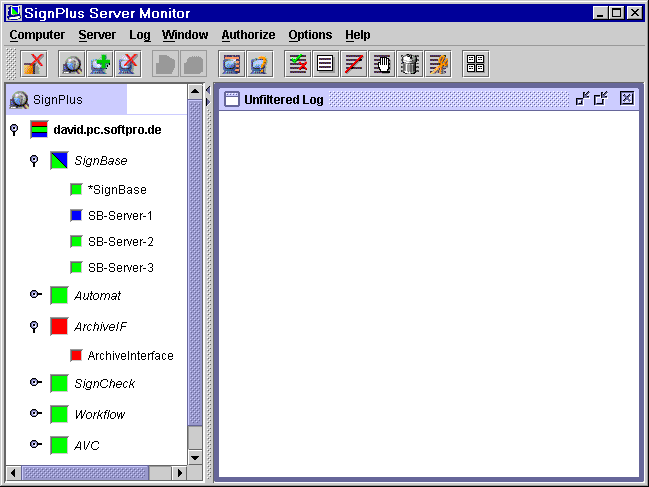The width and height of the screenshot is (649, 487).
Task: Expand the Automat tree node
Action: [34, 295]
